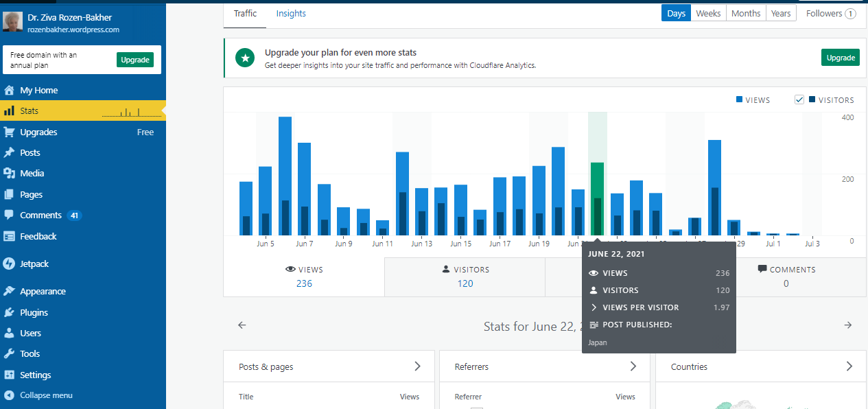The width and height of the screenshot is (868, 409).
Task: Toggle the Visitors checkbox in chart legend
Action: coord(799,100)
